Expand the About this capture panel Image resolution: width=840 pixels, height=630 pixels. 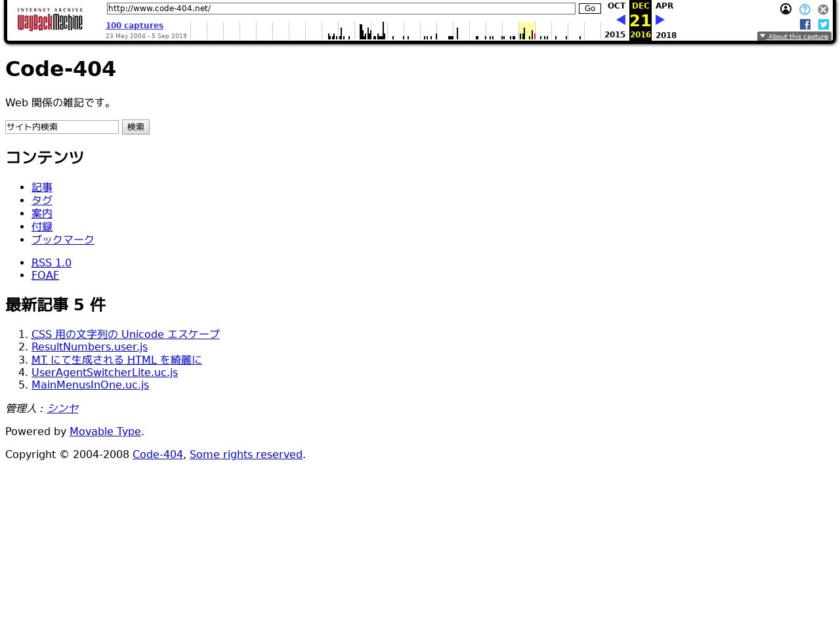click(794, 37)
